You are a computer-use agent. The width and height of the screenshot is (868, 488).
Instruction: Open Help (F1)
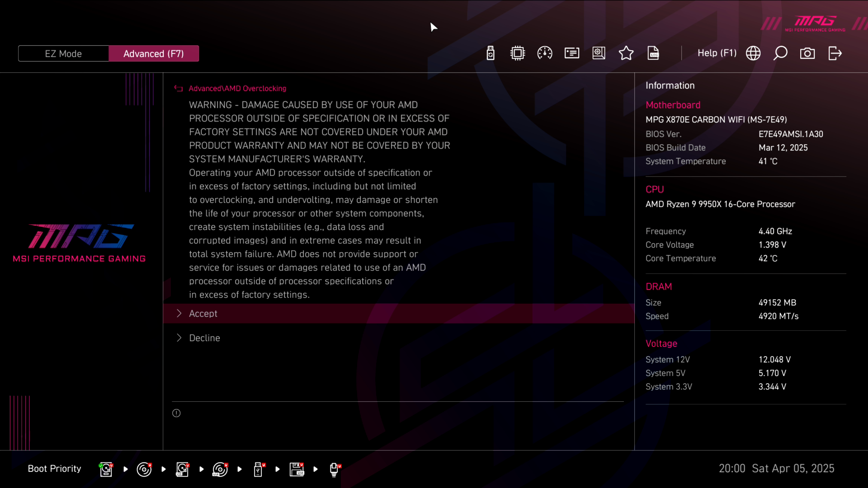click(717, 53)
